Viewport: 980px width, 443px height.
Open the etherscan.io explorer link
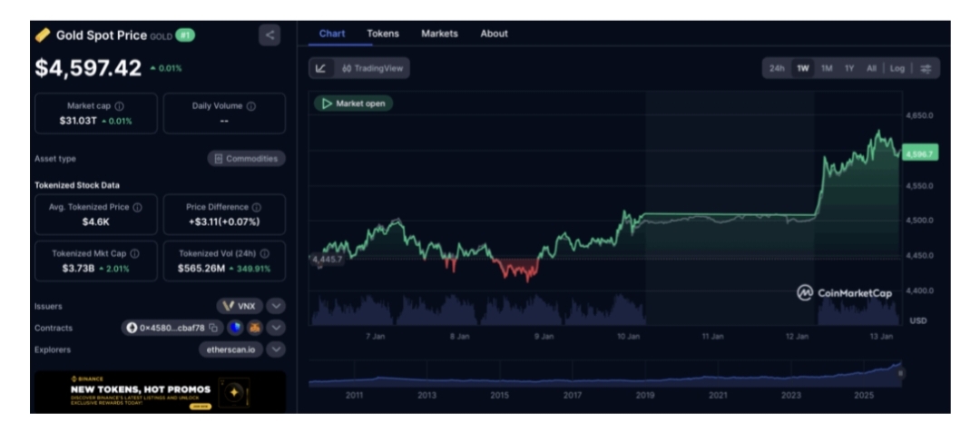point(230,349)
